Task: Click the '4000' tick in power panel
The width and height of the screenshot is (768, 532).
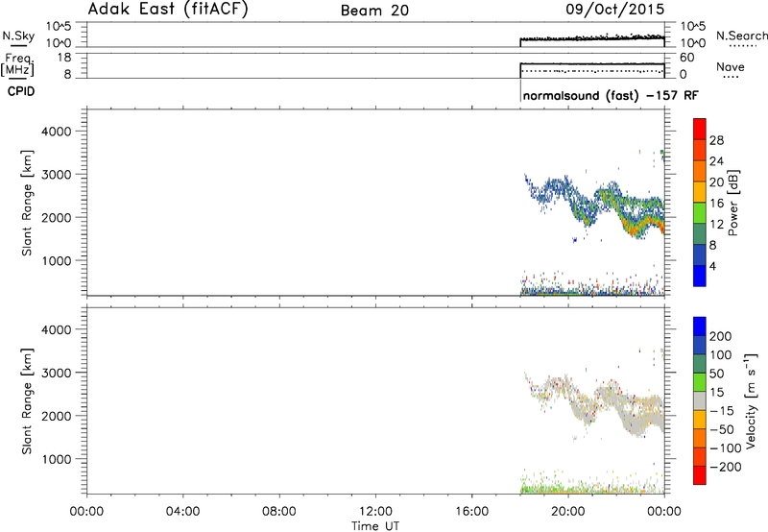Action: click(x=57, y=132)
